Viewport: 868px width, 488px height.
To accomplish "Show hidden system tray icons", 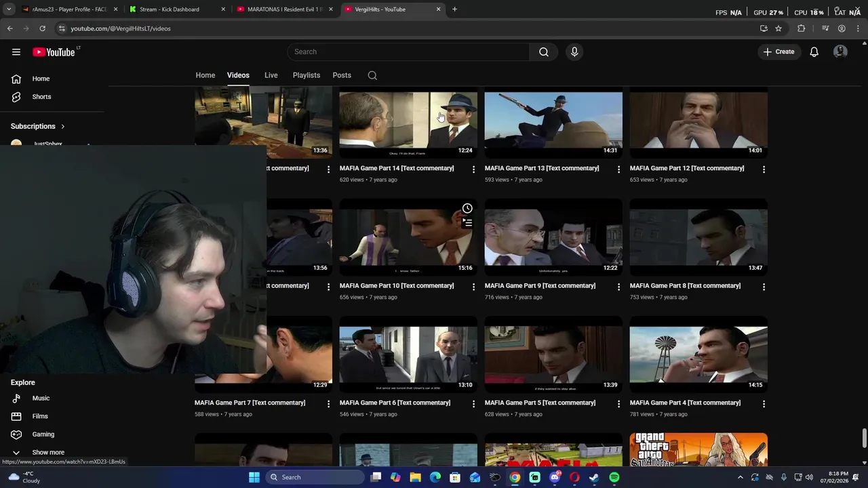I will click(740, 477).
